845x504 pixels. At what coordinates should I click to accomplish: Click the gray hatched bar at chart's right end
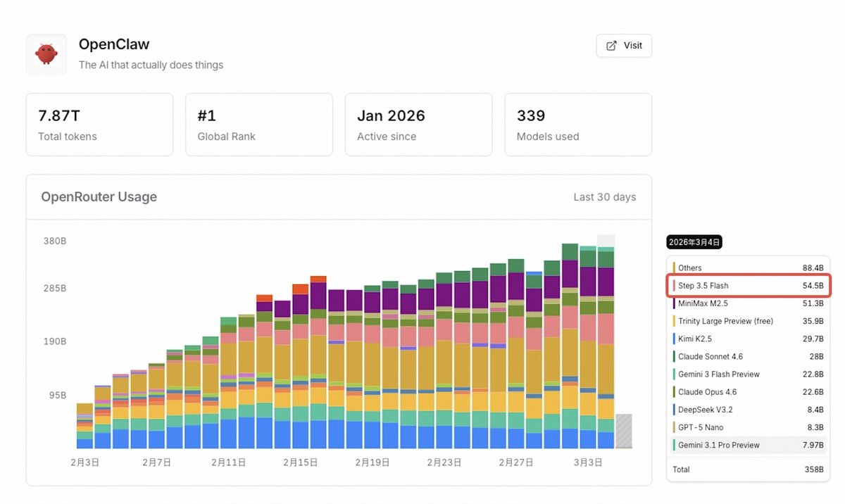point(624,431)
